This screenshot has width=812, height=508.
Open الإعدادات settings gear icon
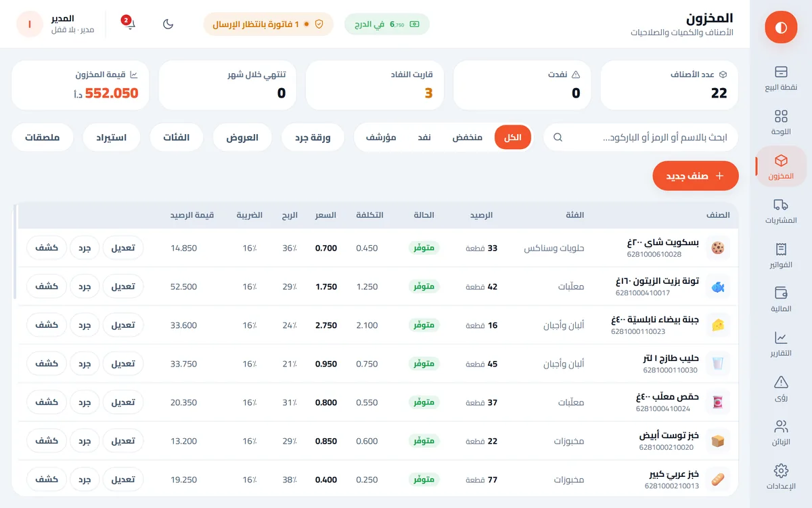781,471
